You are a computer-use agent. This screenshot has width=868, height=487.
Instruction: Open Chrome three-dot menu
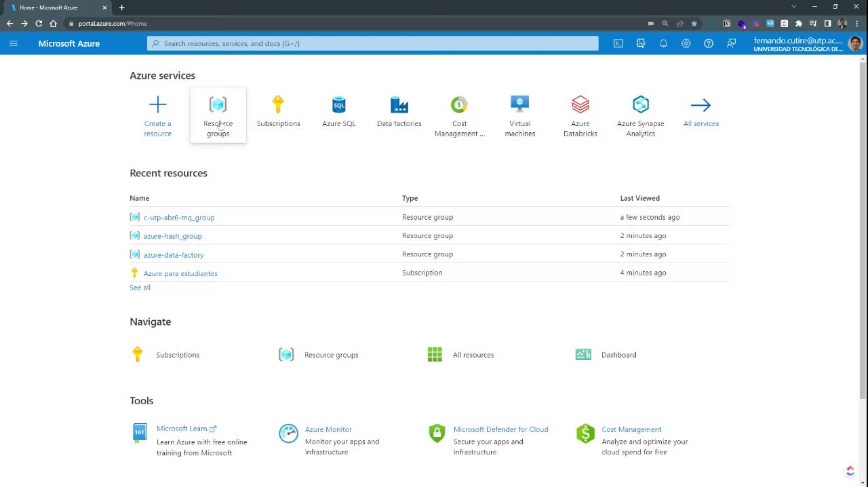click(x=856, y=23)
